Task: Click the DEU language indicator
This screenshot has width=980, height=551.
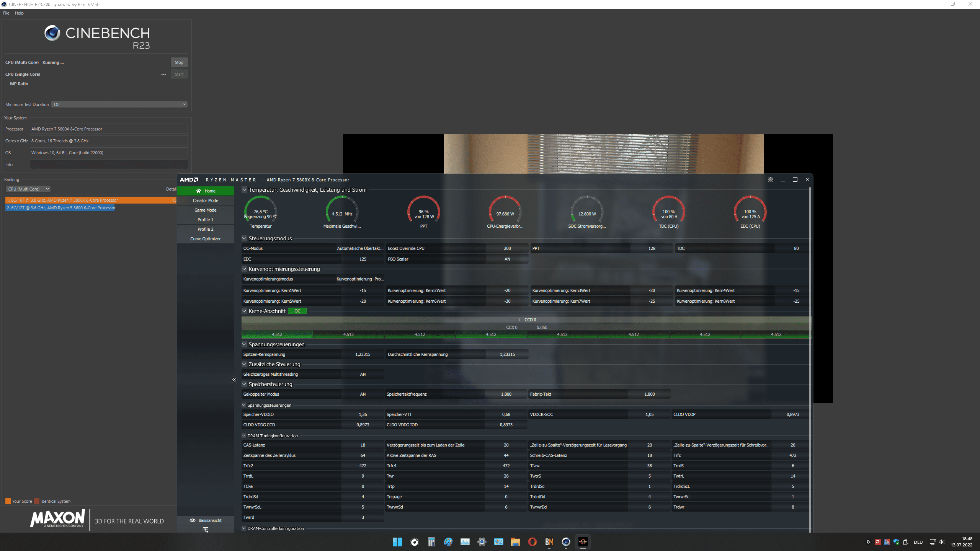Action: [918, 542]
